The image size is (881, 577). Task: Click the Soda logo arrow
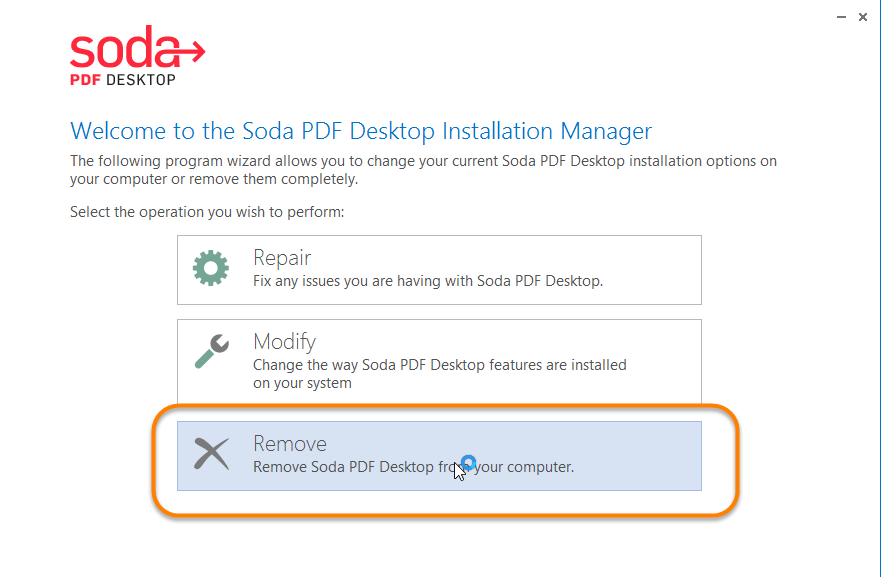190,48
